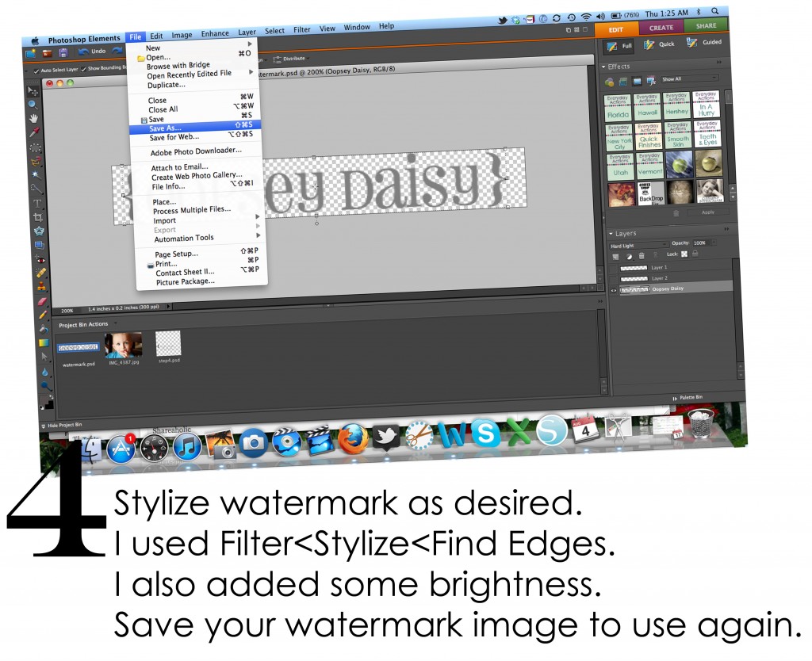The image size is (812, 661).
Task: Hide Project Bin toggle
Action: click(61, 425)
